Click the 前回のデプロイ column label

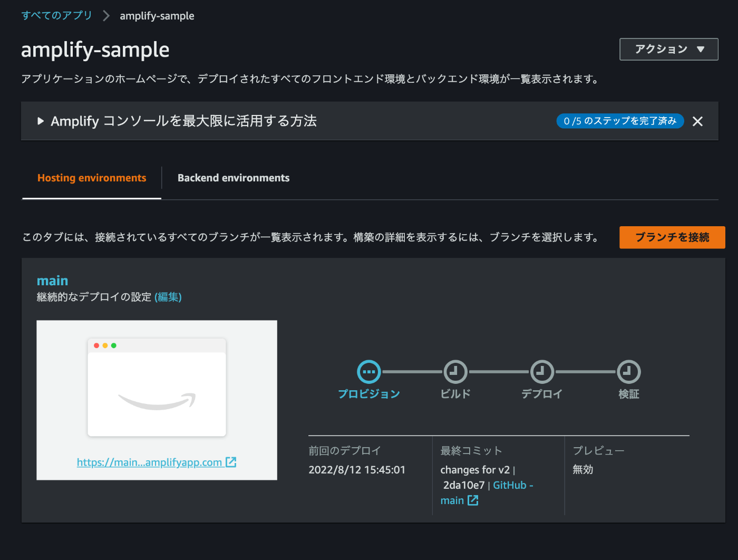[345, 451]
